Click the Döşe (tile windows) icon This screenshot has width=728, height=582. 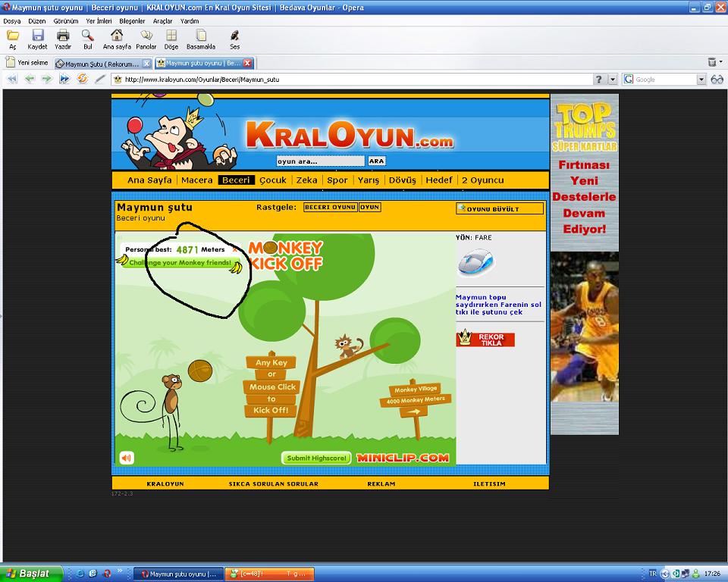coord(171,34)
